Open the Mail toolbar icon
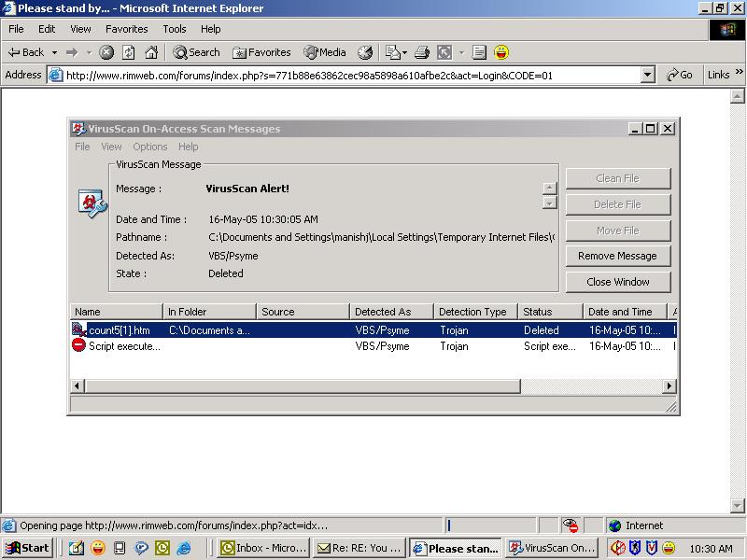747x560 pixels. 392,52
